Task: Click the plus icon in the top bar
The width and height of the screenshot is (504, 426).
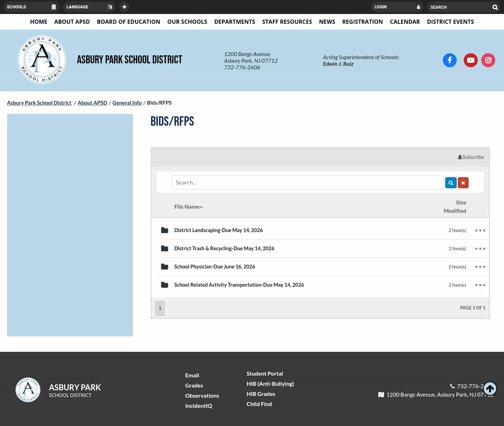Action: pyautogui.click(x=124, y=7)
